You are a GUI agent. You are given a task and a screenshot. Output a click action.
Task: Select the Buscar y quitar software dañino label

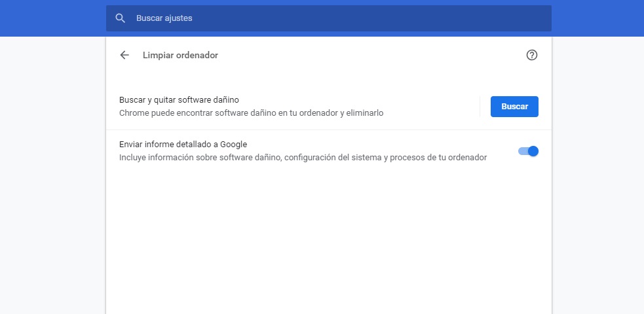179,100
